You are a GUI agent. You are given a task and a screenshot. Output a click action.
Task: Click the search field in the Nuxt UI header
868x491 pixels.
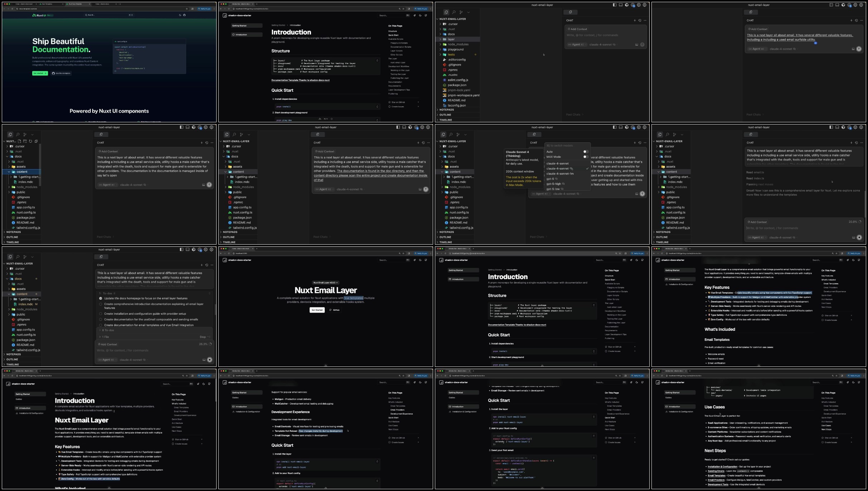coord(109,15)
